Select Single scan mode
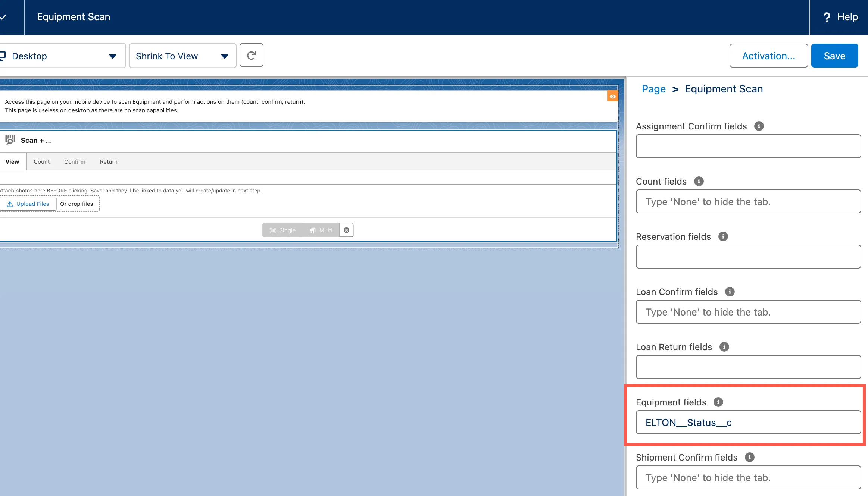868x496 pixels. click(282, 230)
